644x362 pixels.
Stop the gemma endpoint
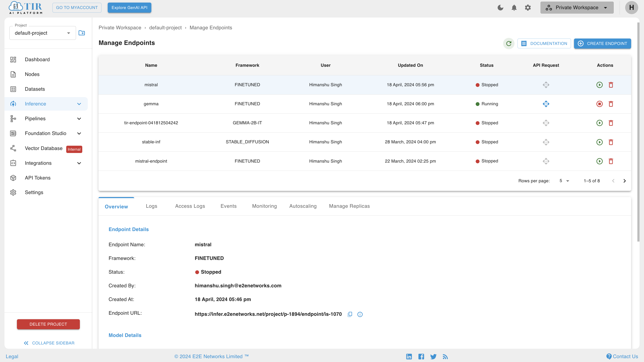click(599, 104)
